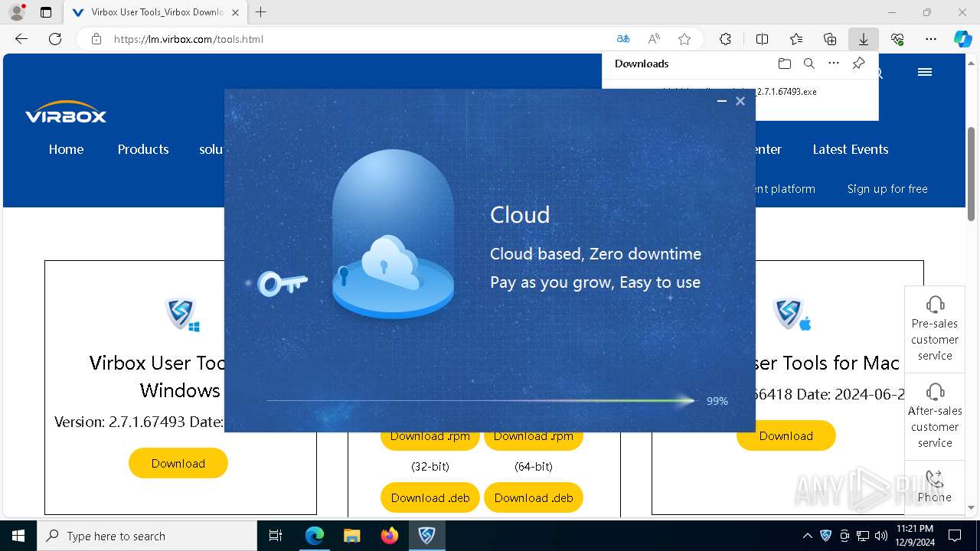Image resolution: width=980 pixels, height=551 pixels.
Task: Click the installer progress bar
Action: [479, 400]
